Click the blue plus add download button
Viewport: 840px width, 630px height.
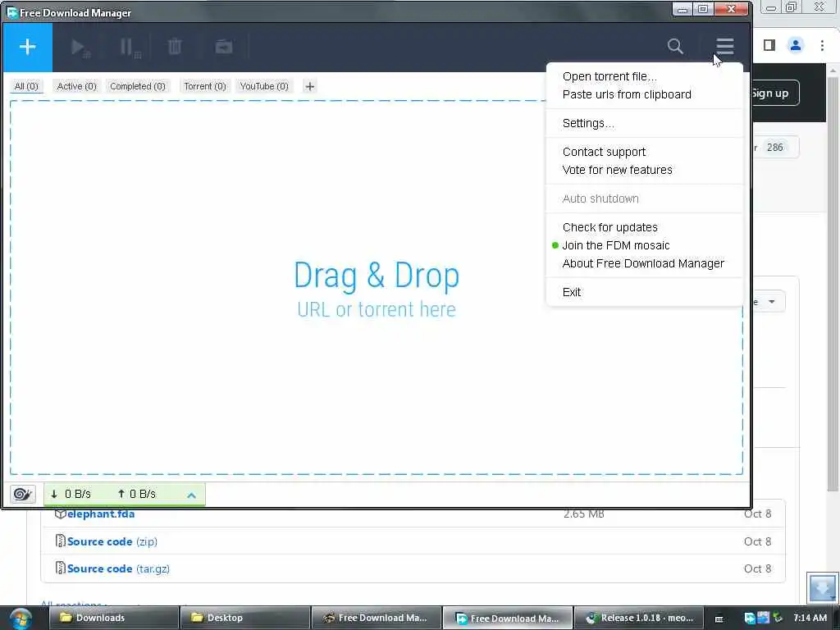pos(27,47)
